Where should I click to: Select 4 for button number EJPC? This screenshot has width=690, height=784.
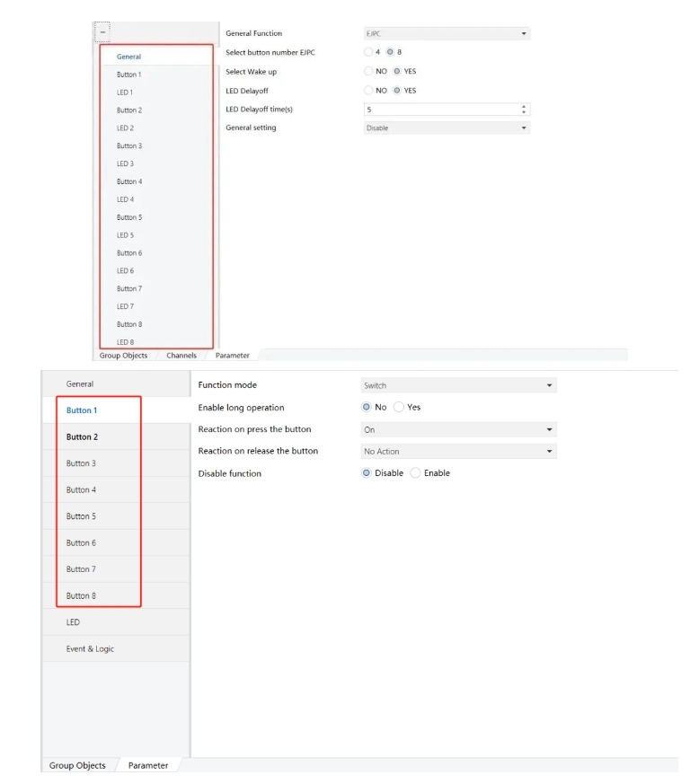point(368,52)
